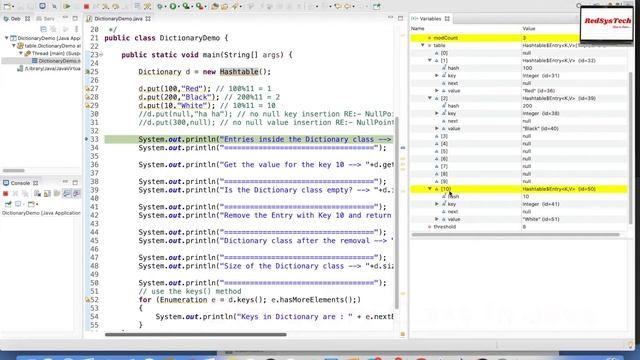
Task: Click the Step Into icon in the toolbar
Action: coord(105,6)
